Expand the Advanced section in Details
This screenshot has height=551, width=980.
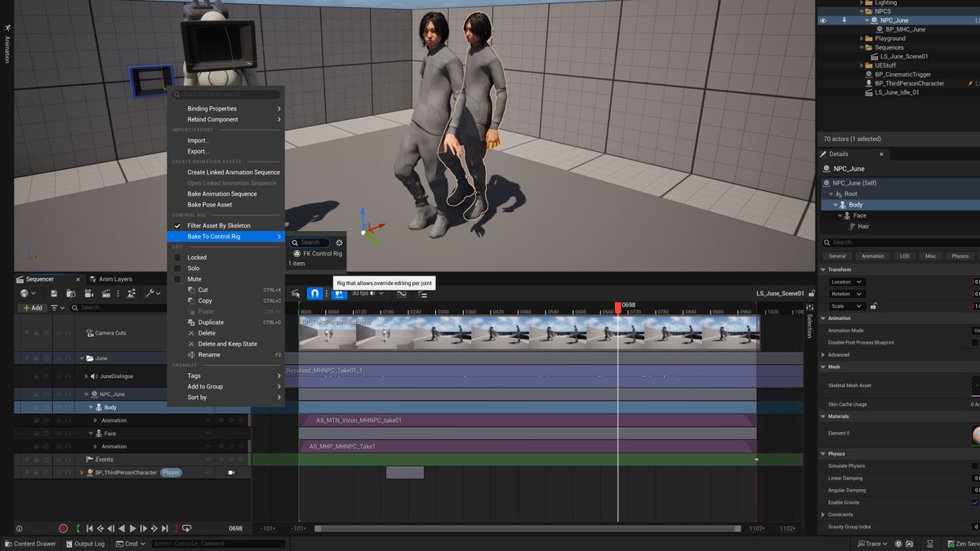[x=823, y=355]
